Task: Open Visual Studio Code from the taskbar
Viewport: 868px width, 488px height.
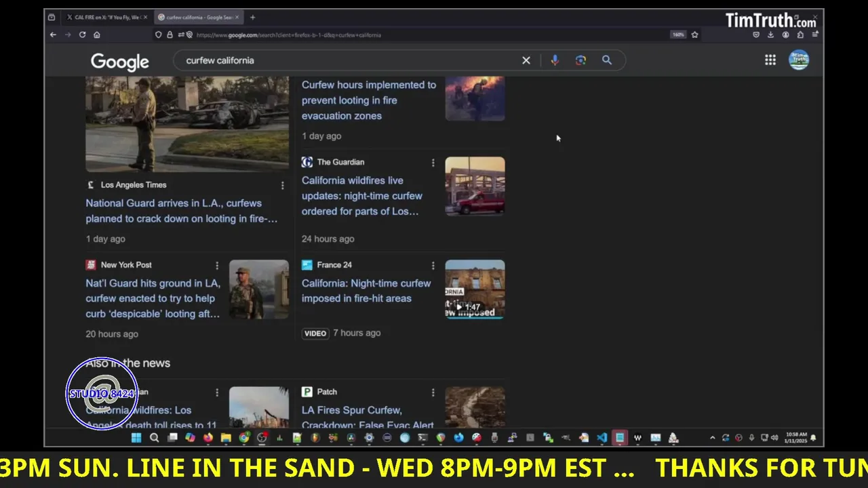Action: tap(601, 438)
